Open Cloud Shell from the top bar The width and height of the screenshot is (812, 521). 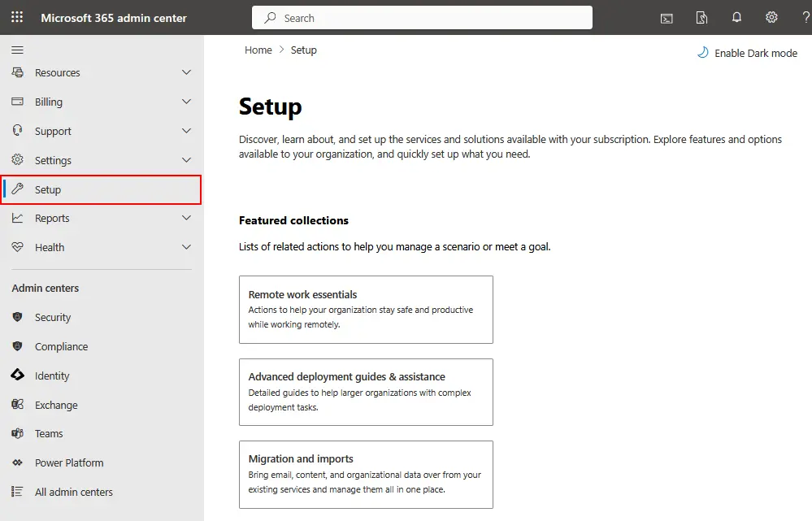click(667, 19)
